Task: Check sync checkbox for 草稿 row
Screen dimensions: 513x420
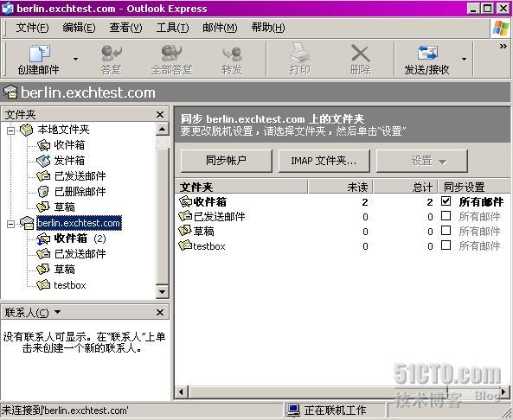Action: coord(446,231)
